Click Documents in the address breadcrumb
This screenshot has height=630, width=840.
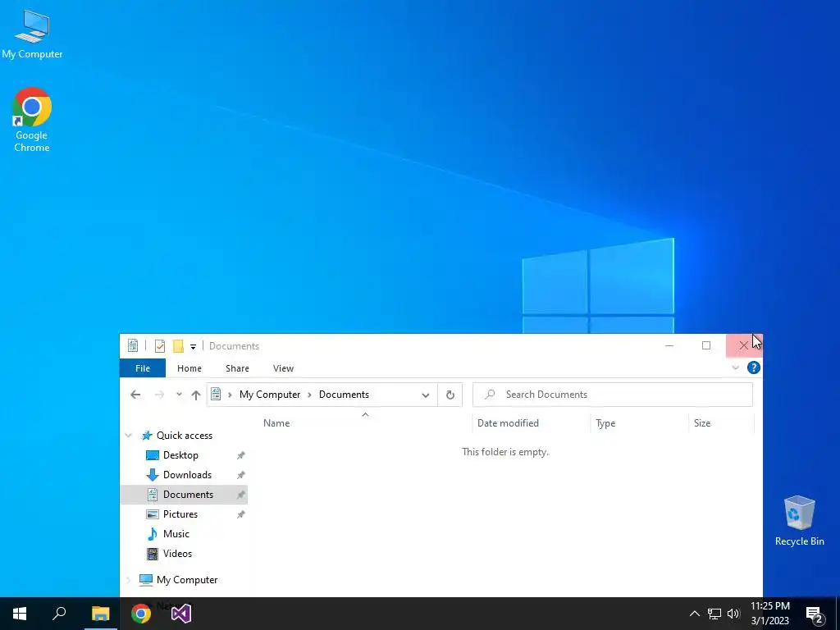click(344, 395)
